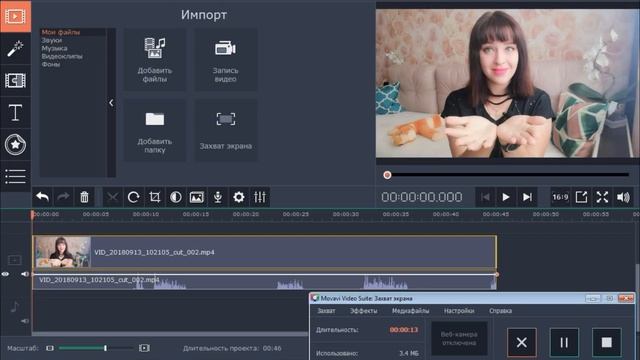Skip to next frame in player
640x360 pixels.
point(527,198)
